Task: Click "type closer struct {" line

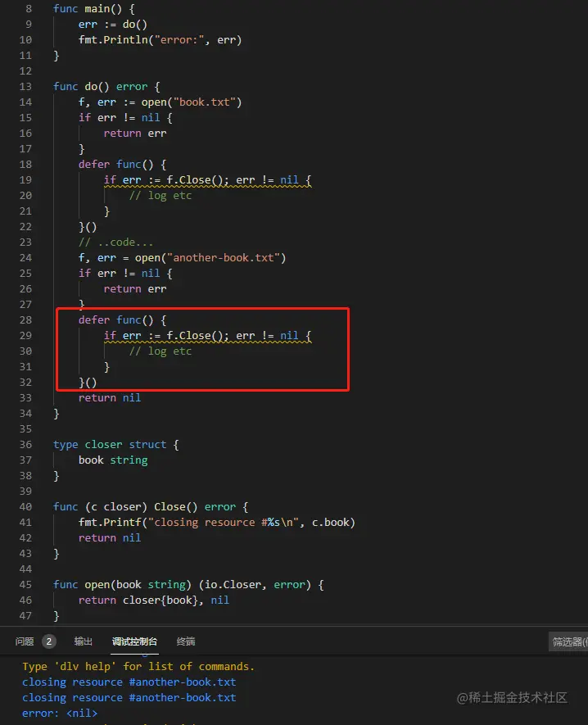Action: tap(116, 444)
